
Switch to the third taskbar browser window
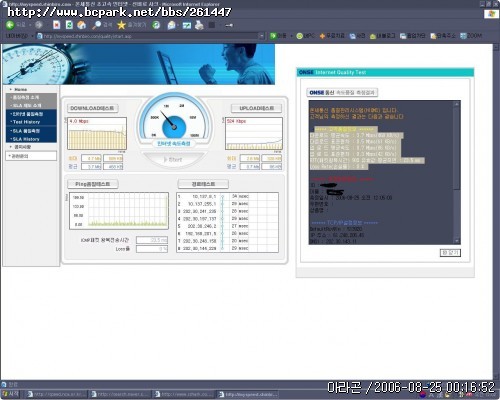point(184,394)
